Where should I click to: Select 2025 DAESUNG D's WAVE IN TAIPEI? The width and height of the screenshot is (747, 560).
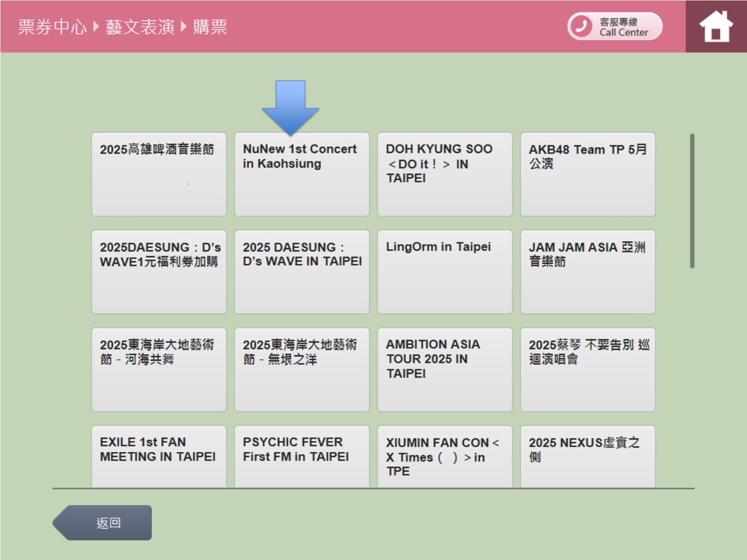[x=302, y=272]
